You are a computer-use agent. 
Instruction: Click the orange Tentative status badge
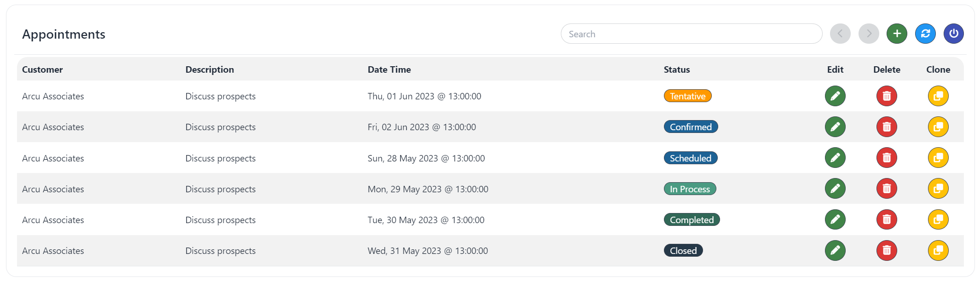687,96
